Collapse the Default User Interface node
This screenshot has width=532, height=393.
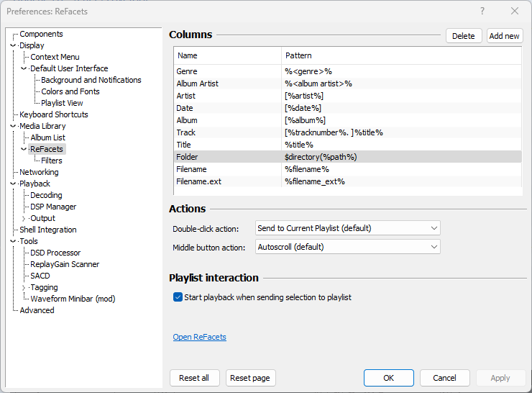click(24, 68)
